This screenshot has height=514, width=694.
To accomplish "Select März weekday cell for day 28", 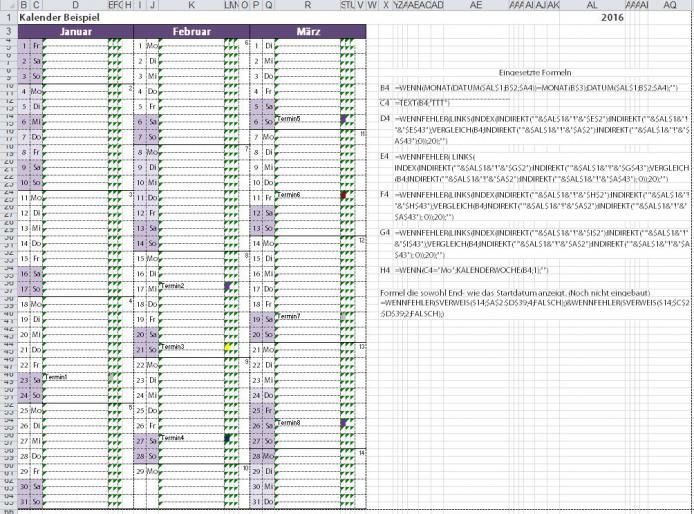I will pyautogui.click(x=268, y=456).
